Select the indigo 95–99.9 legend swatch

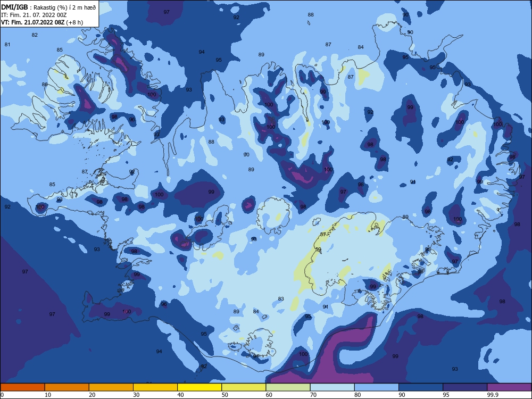click(465, 387)
